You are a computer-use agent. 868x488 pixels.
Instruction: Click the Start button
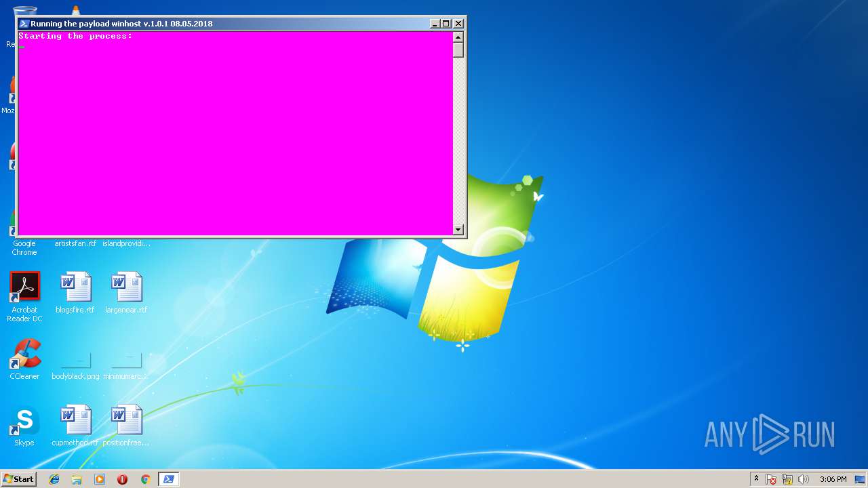(18, 479)
